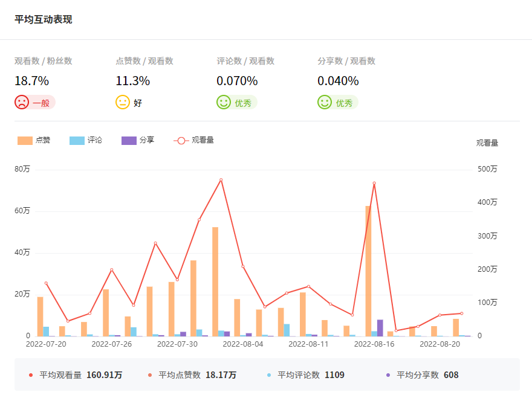Click the tallest purple 分享 bar
532x398 pixels.
[x=380, y=328]
